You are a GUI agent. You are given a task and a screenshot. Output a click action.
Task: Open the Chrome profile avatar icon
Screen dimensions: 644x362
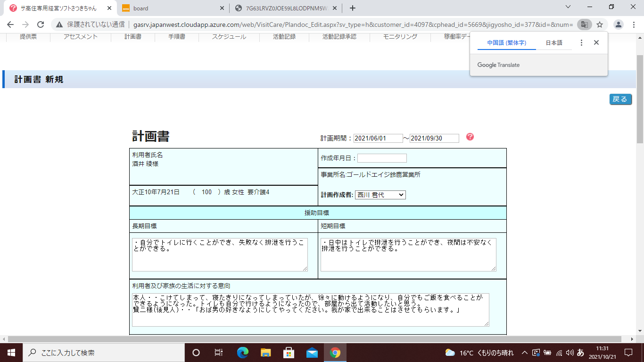point(619,25)
